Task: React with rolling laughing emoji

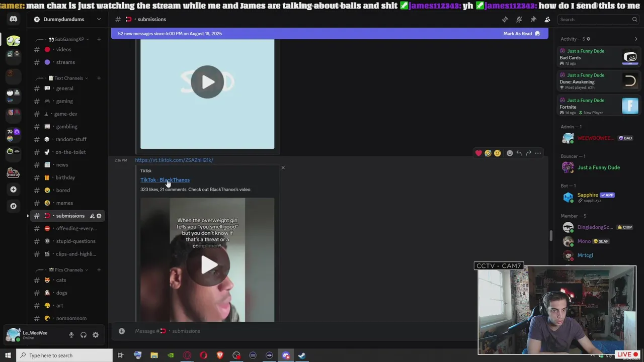Action: [x=488, y=153]
